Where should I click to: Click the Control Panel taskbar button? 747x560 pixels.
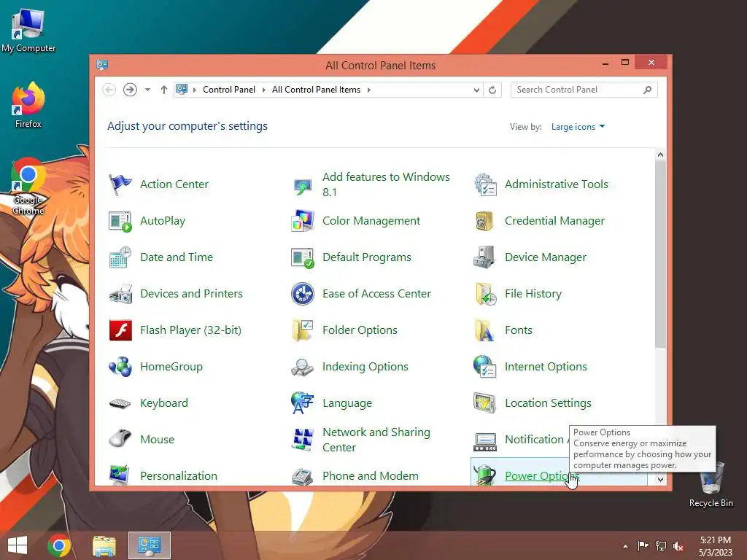click(149, 545)
